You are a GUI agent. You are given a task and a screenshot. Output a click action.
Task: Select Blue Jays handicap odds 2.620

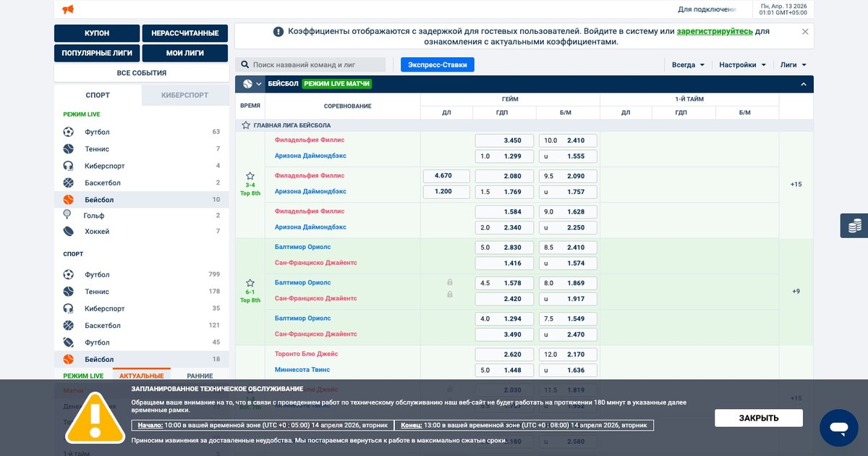click(504, 355)
